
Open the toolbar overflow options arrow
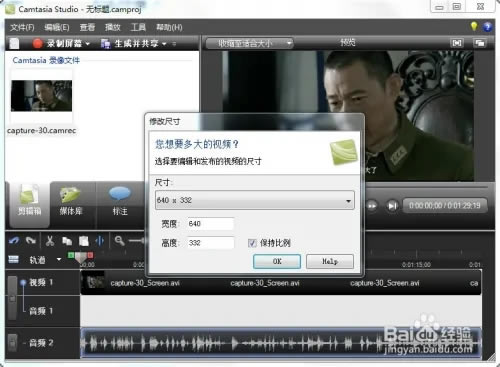coord(174,44)
